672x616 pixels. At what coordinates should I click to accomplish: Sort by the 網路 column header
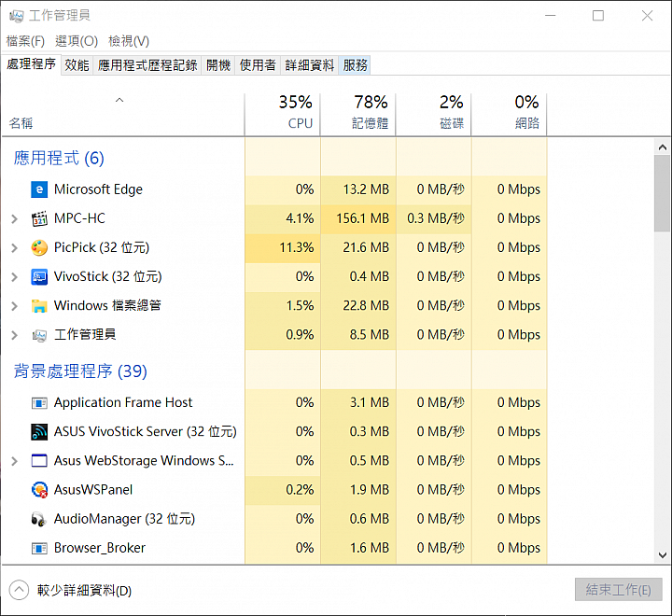[x=510, y=115]
